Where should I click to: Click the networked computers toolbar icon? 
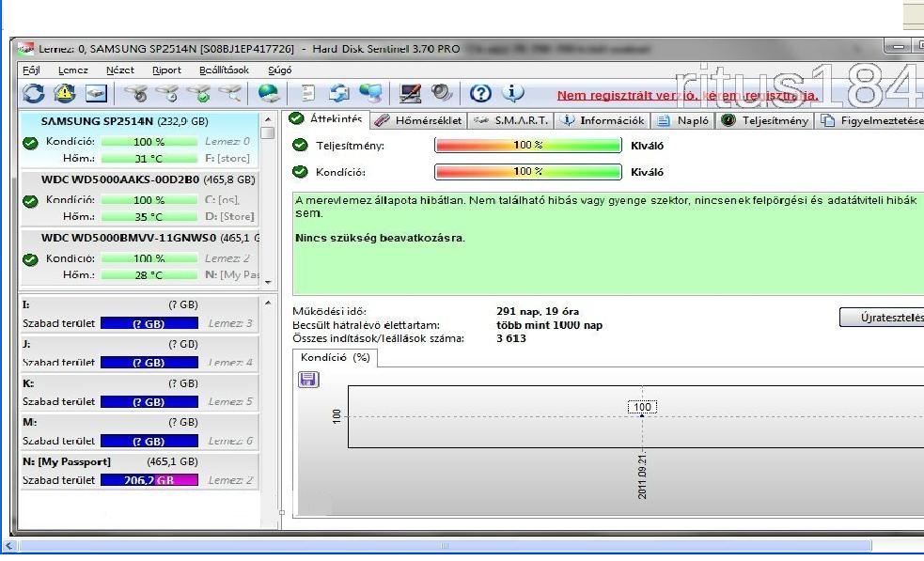(370, 93)
